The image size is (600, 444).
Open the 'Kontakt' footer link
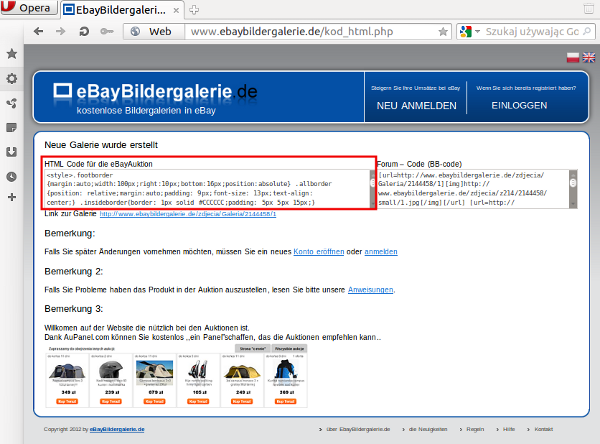543,429
